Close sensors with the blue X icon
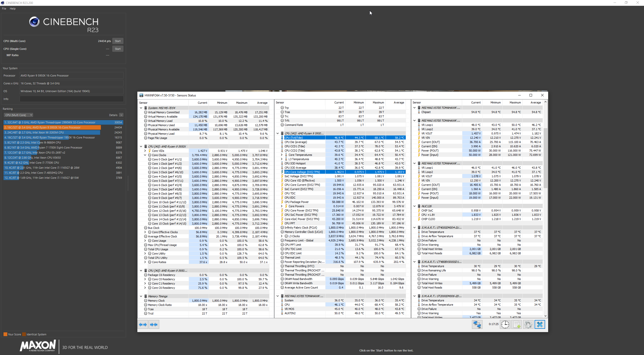 coord(540,324)
